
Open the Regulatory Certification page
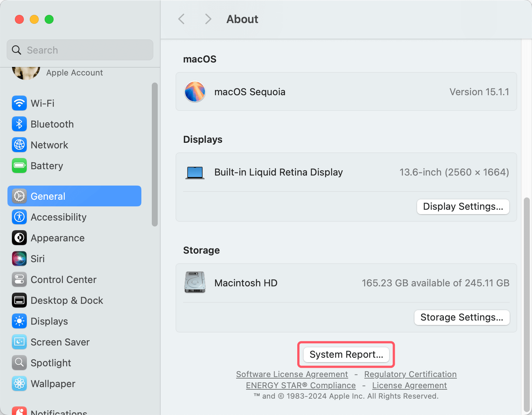410,374
